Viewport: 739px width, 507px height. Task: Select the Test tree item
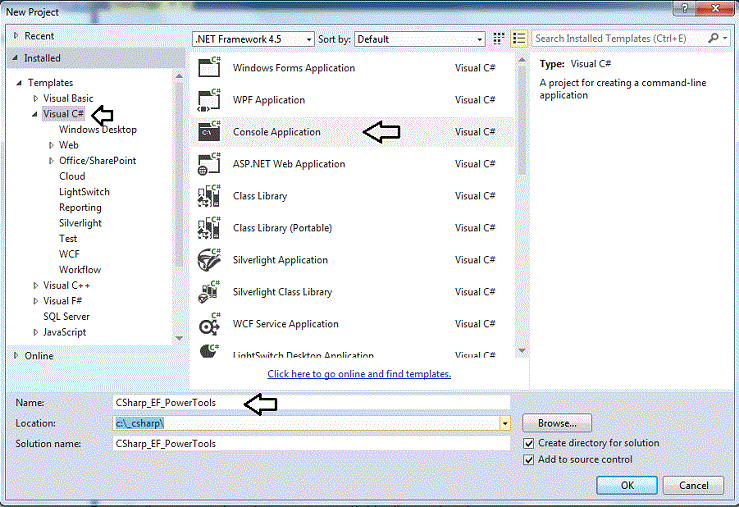(x=68, y=238)
